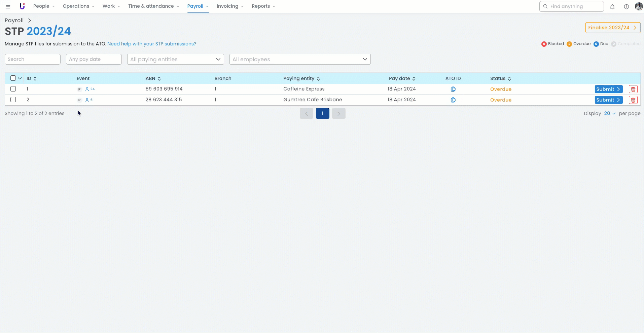Viewport: 644px width, 333px height.
Task: Copy ATO ID for Caffeine Express
Action: (453, 89)
